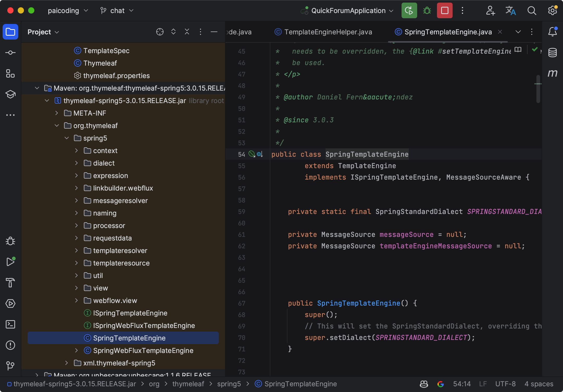Open Search Everywhere magnifier
This screenshot has width=563, height=392.
(x=531, y=11)
